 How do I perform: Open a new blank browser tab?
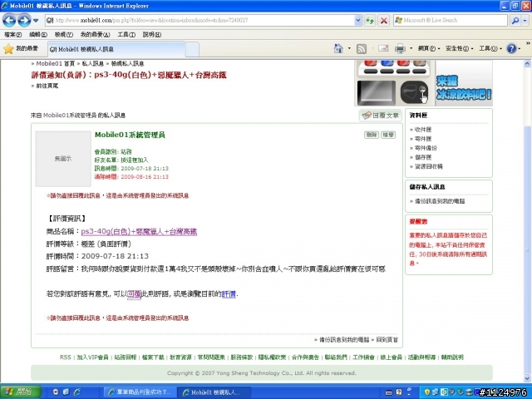tap(192, 50)
